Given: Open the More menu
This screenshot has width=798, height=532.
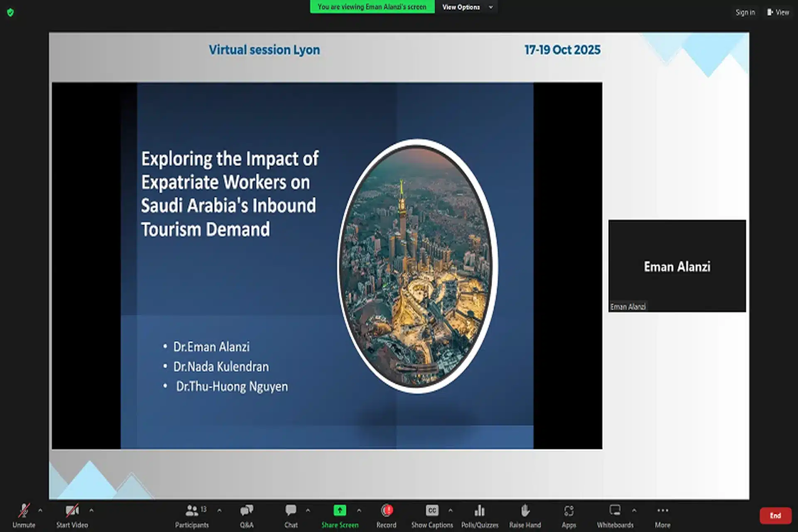Looking at the screenshot, I should (x=663, y=511).
